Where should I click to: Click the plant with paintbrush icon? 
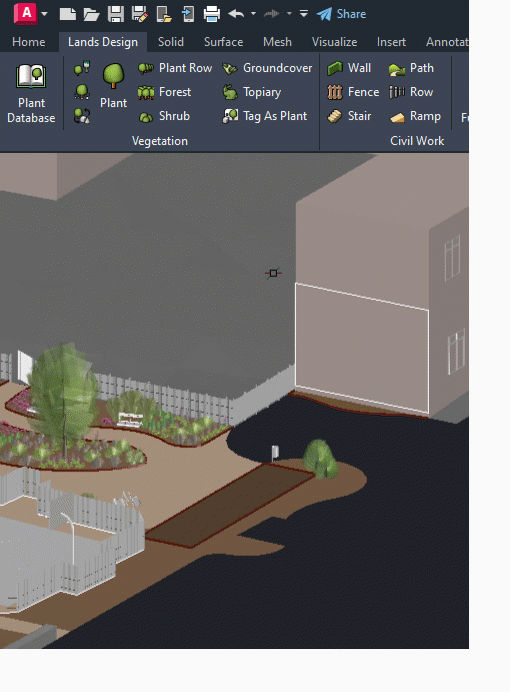coord(82,68)
